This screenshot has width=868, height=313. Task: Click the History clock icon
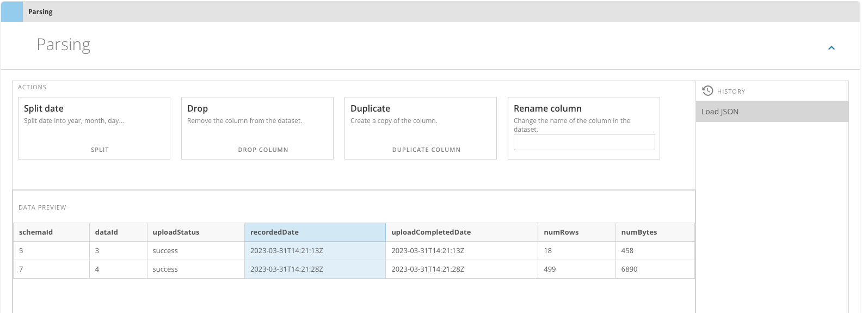click(x=707, y=91)
